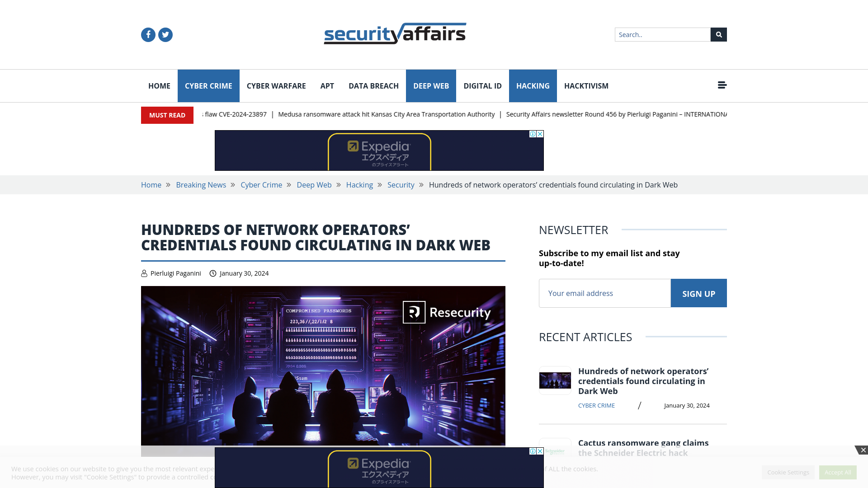Click close button on cookie banner

click(864, 450)
